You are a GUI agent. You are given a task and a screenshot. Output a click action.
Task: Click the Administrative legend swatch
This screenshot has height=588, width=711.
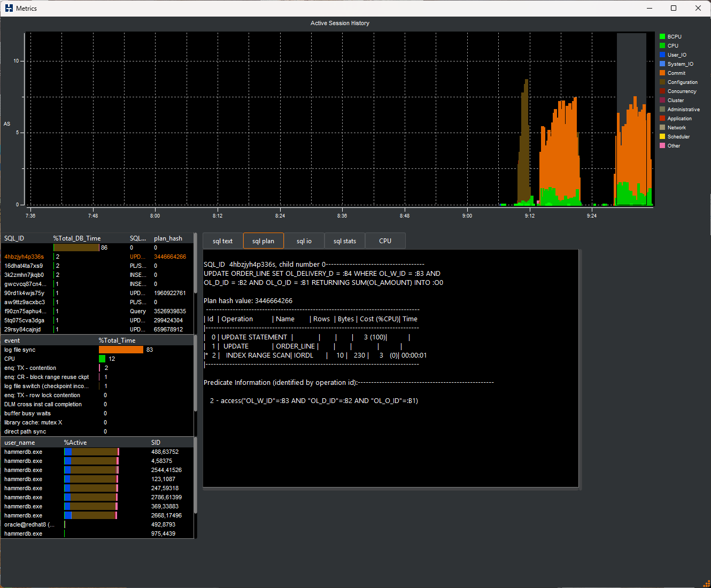coord(662,110)
